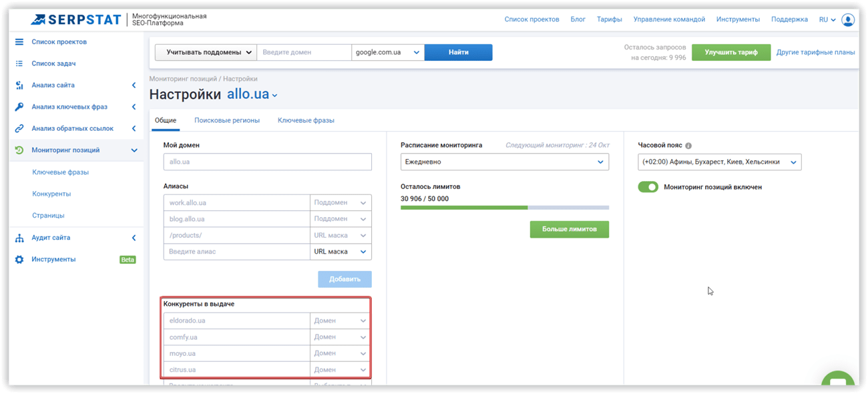Click the Анализ сайта sidebar icon
This screenshot has height=394, width=868.
point(19,85)
